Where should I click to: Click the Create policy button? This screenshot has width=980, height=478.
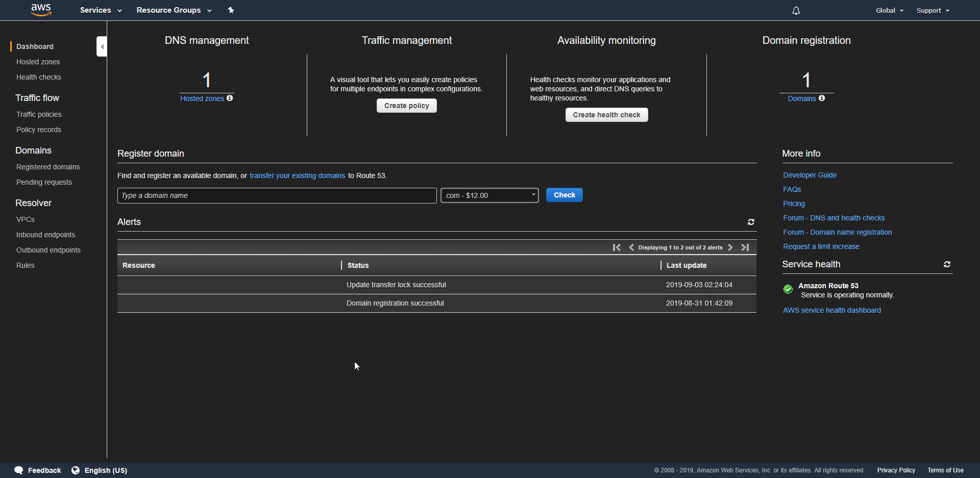[x=407, y=106]
